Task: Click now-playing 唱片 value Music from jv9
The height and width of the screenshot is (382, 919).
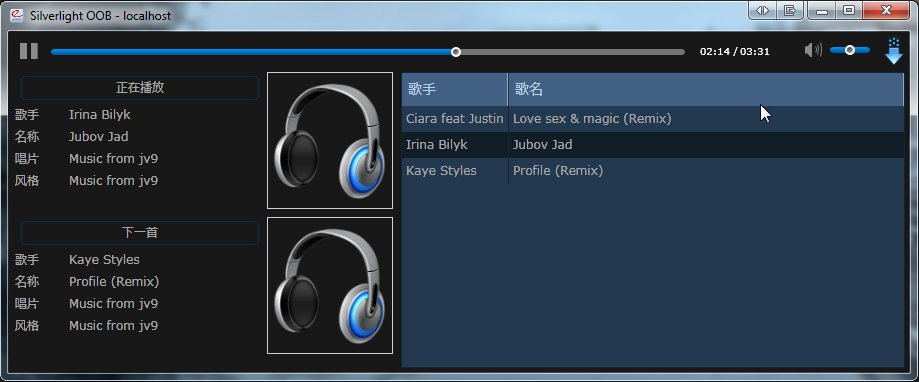Action: [x=114, y=159]
